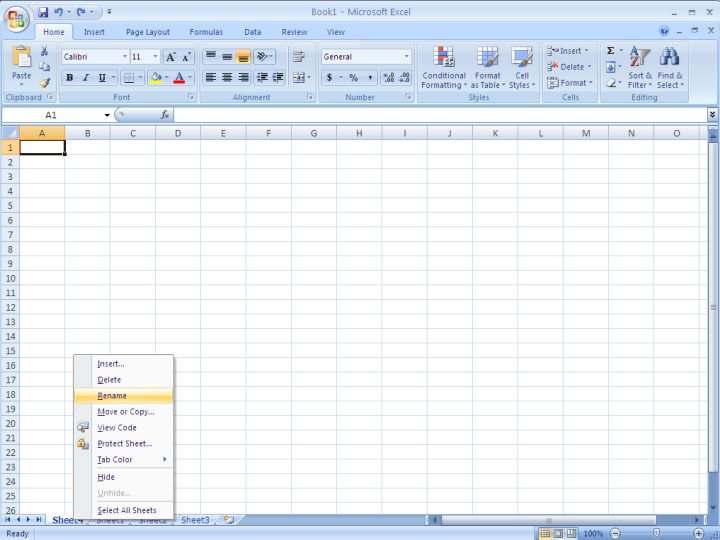Align text right

click(243, 77)
